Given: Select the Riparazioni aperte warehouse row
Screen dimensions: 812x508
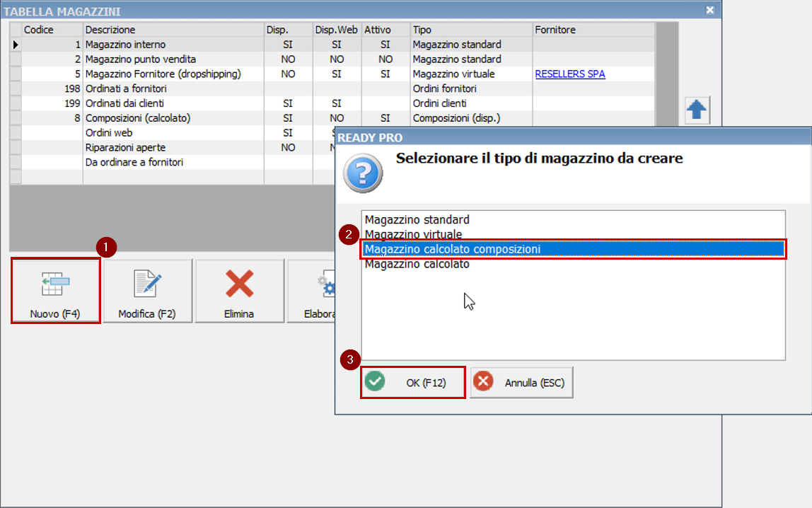Looking at the screenshot, I should (x=127, y=147).
